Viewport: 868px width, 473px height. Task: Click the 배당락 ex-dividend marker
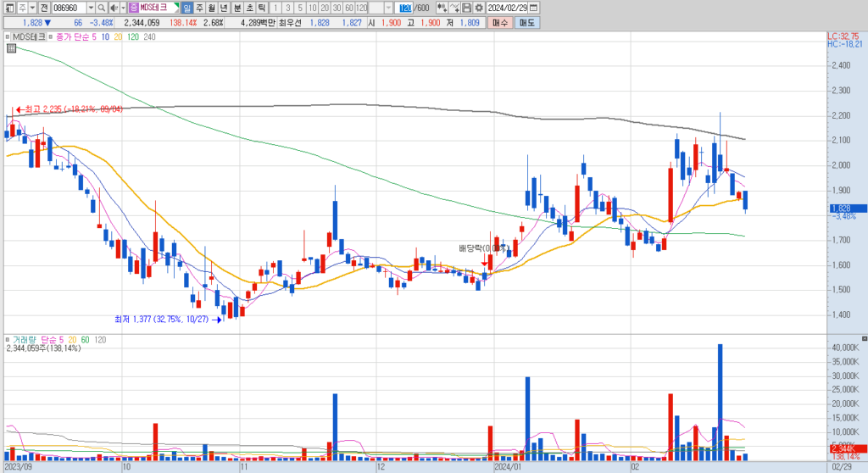click(482, 248)
